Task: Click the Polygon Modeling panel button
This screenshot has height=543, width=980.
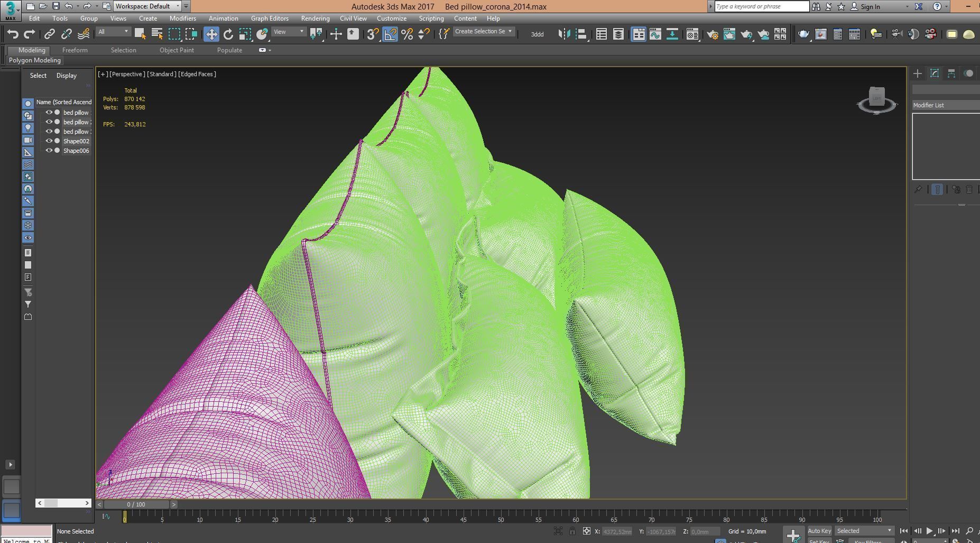Action: 35,60
